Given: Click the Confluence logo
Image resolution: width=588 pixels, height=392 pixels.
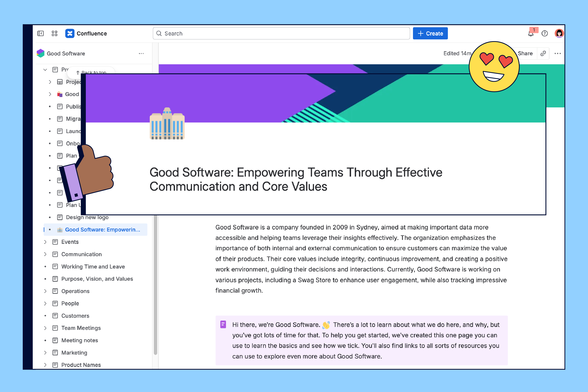Looking at the screenshot, I should tap(70, 34).
